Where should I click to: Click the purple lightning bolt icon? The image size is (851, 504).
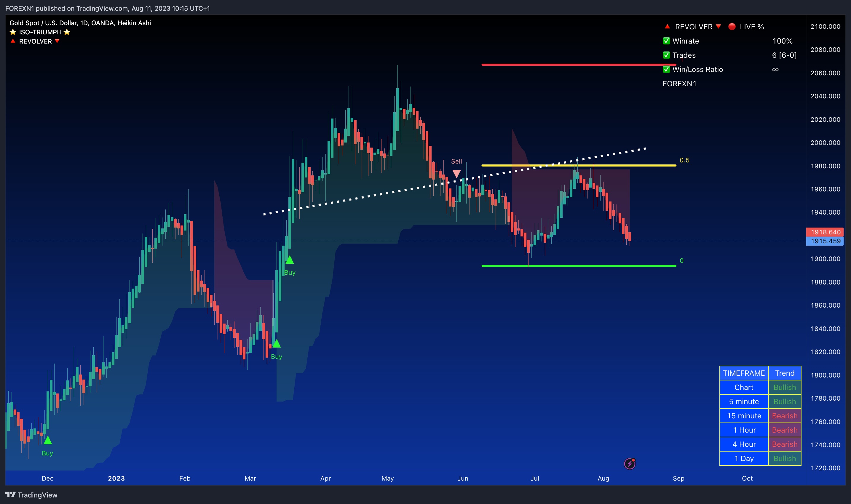tap(630, 464)
